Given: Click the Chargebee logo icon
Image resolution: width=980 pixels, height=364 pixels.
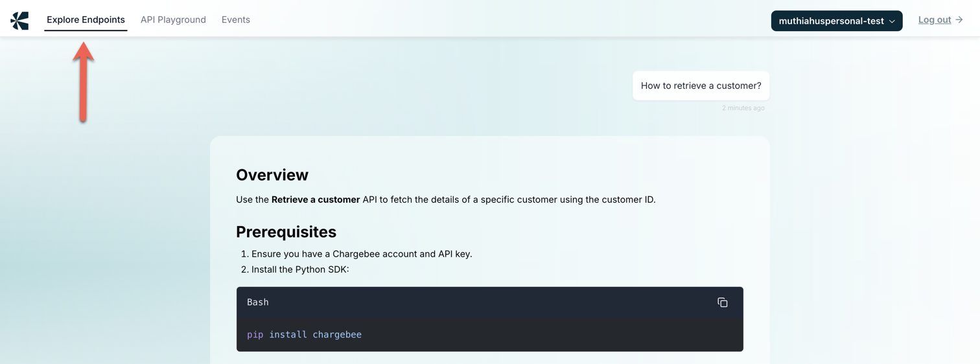Looking at the screenshot, I should tap(19, 21).
